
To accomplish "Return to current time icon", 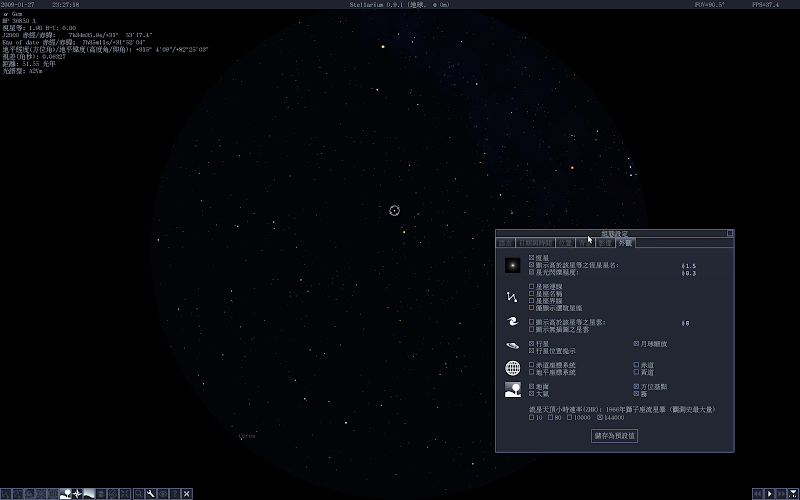I will tap(793, 494).
